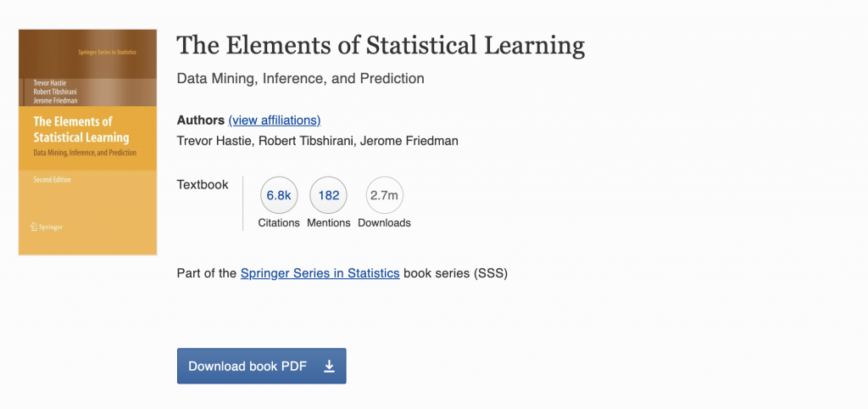Click the Second Edition text on the cover

point(53,180)
